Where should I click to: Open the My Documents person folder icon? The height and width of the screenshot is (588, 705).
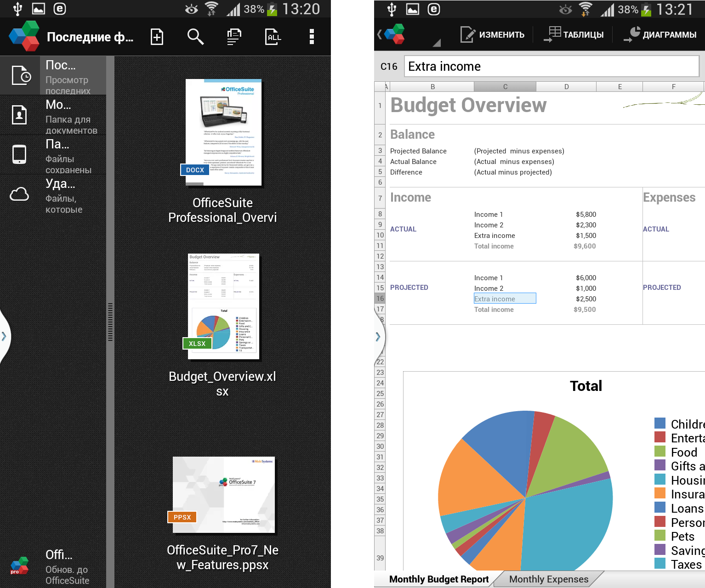tap(19, 115)
